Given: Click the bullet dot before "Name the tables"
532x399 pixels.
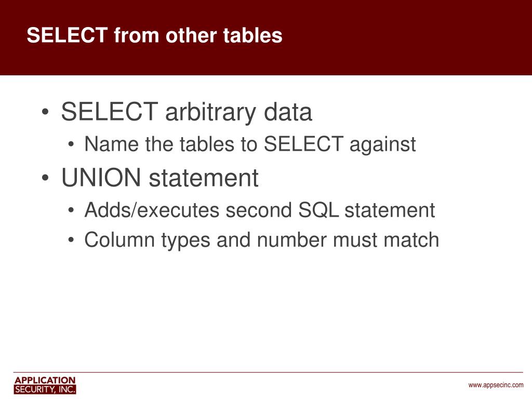Looking at the screenshot, I should 71,144.
